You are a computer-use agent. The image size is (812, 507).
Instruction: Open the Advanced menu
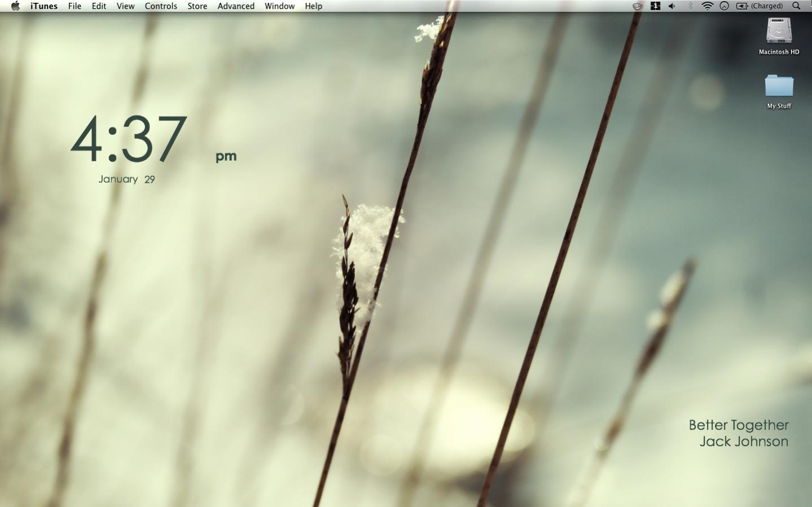pos(236,6)
